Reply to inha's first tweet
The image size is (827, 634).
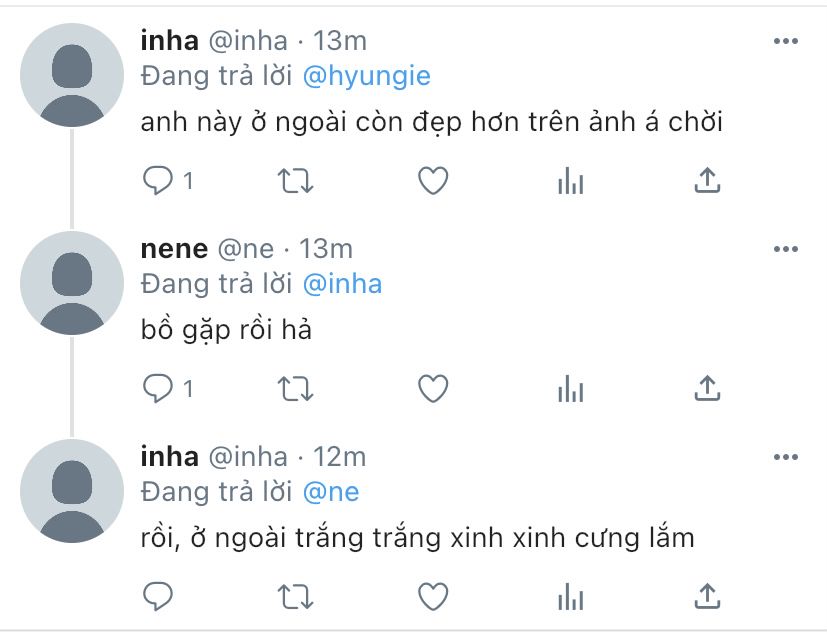[x=158, y=181]
